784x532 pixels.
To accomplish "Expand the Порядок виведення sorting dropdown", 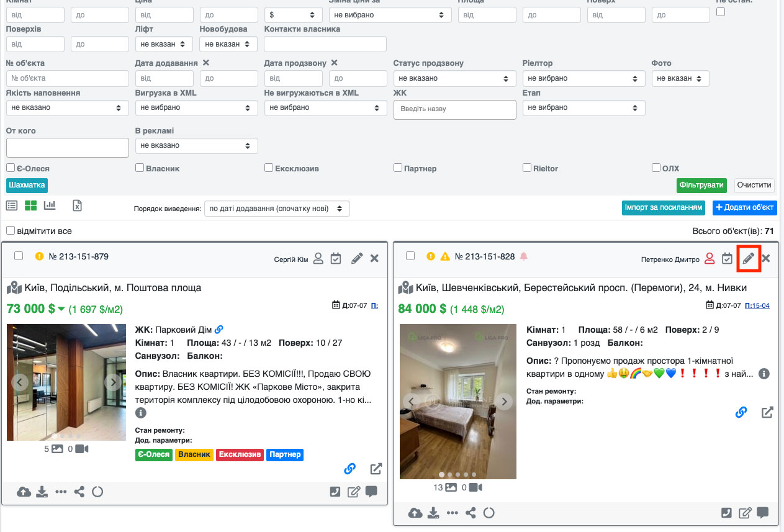I will (x=277, y=209).
